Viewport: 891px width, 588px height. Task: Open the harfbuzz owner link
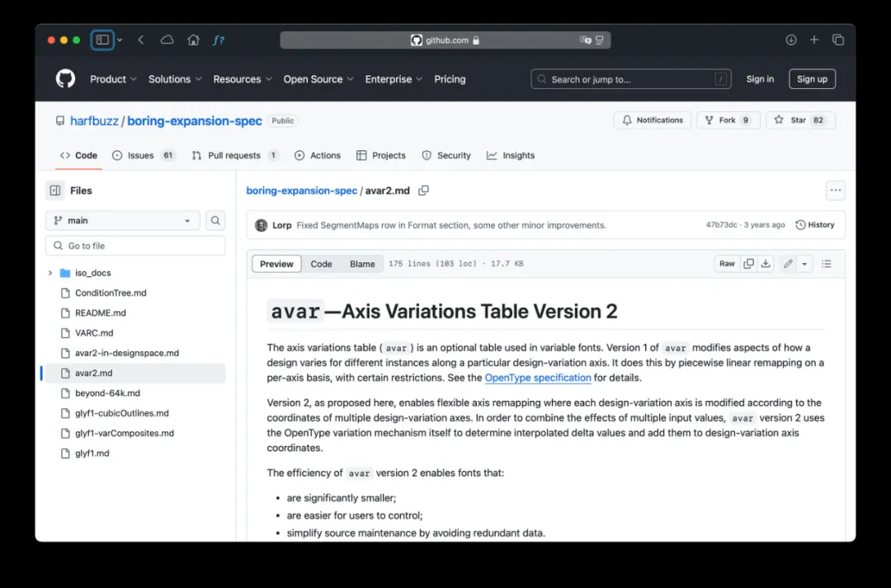[x=94, y=121]
